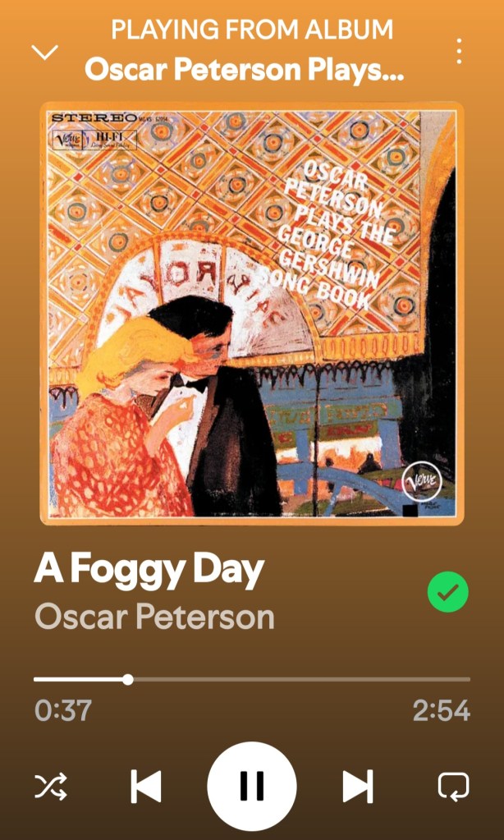The image size is (504, 840).
Task: Click the playback progress bar handle
Action: click(127, 679)
